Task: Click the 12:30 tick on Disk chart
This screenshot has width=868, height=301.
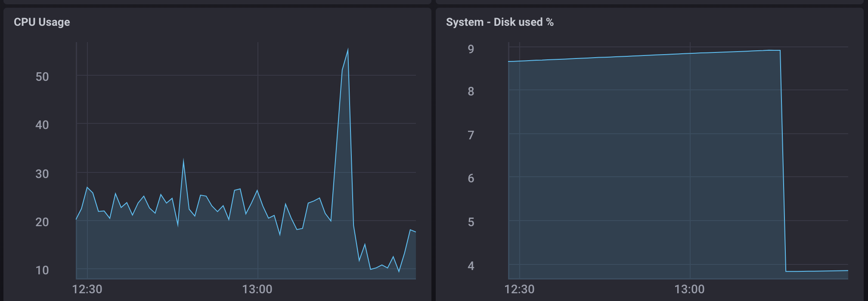Action: pos(520,289)
